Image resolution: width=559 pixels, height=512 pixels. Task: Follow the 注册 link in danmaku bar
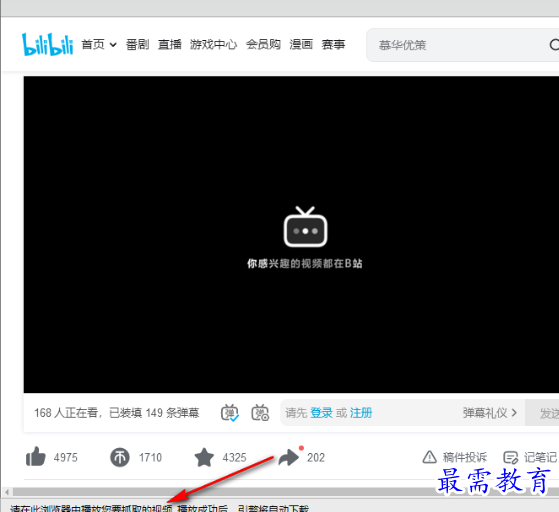361,413
